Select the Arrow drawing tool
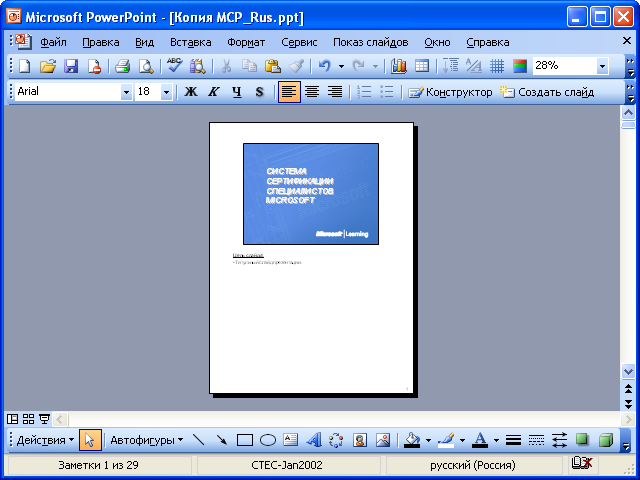Viewport: 640px width, 480px height. click(222, 440)
